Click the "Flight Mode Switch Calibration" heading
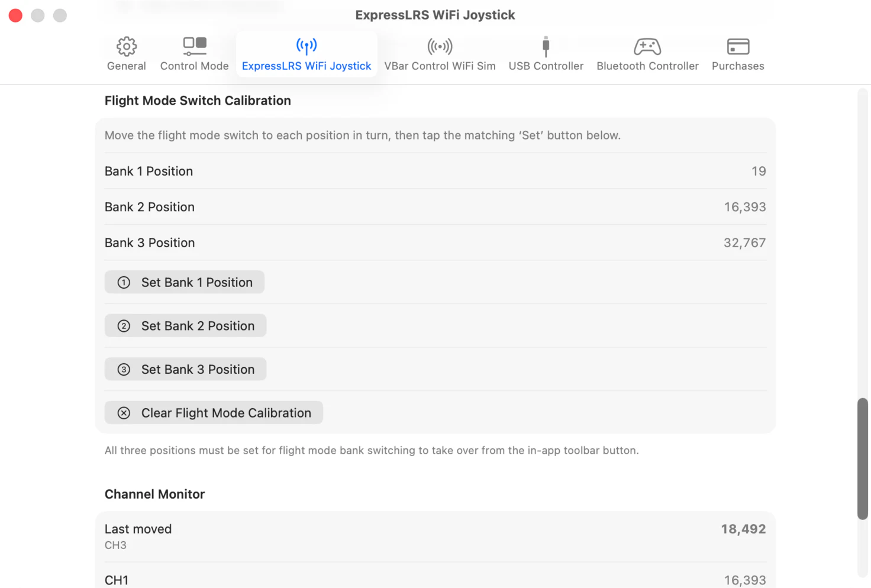This screenshot has width=871, height=588. (198, 101)
